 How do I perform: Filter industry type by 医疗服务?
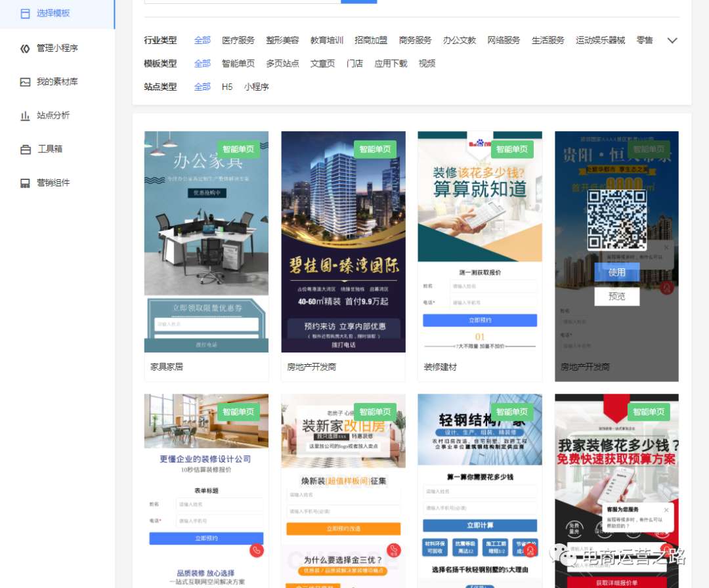[238, 40]
